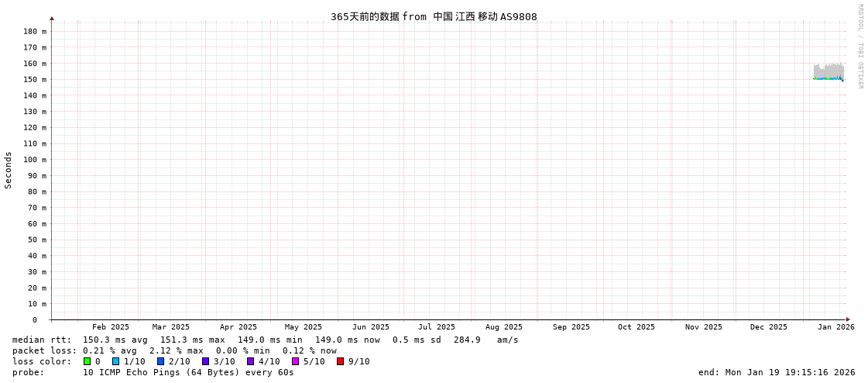This screenshot has width=868, height=383.
Task: Click the Feb 2025 x-axis label
Action: click(x=111, y=327)
